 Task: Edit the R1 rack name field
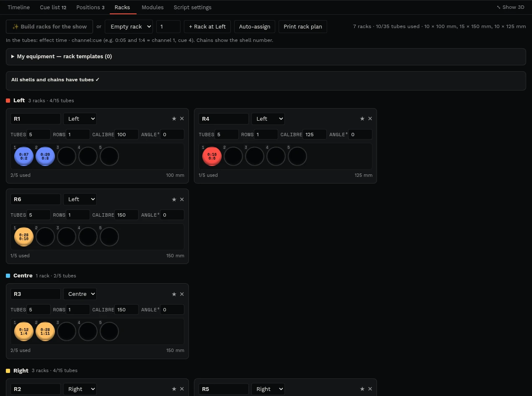36,119
